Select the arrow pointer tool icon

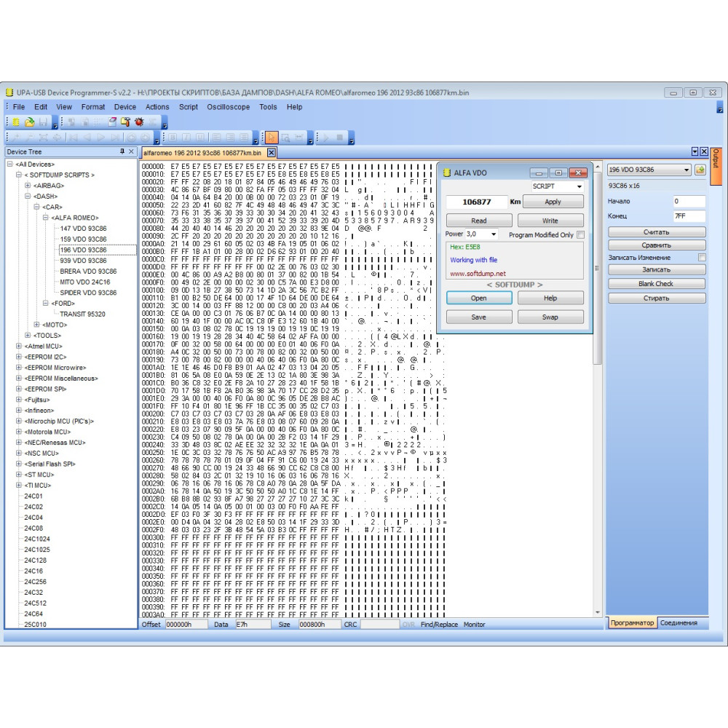pyautogui.click(x=272, y=138)
